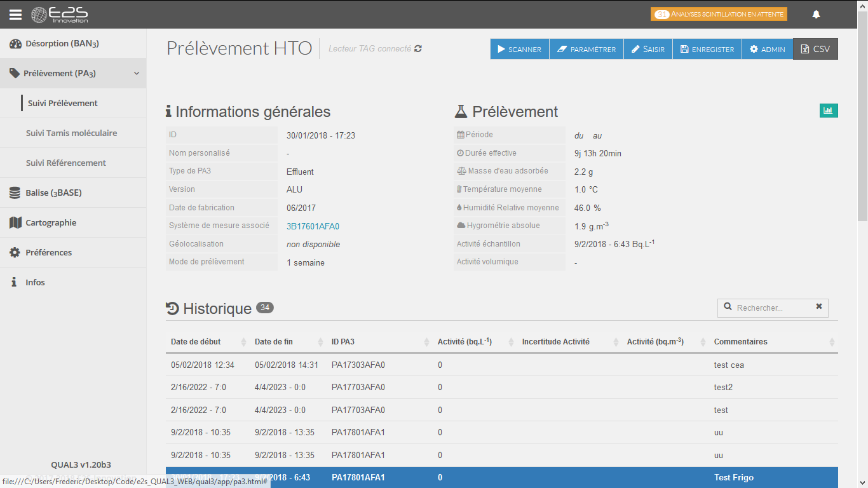Image resolution: width=868 pixels, height=488 pixels.
Task: Click the Préférences gear icon
Action: point(15,253)
